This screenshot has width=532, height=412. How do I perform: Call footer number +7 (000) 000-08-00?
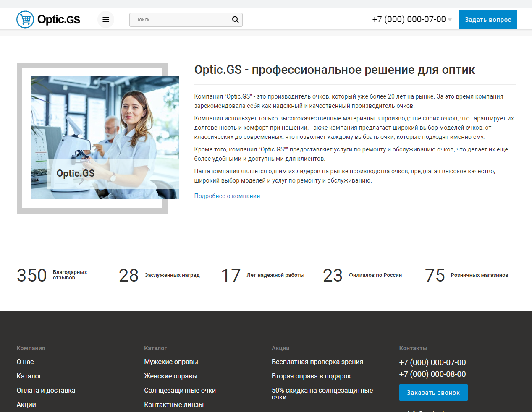432,374
